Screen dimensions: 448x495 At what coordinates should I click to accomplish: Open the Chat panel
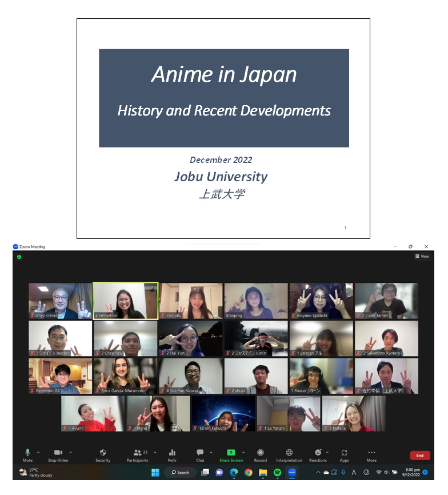tap(200, 453)
